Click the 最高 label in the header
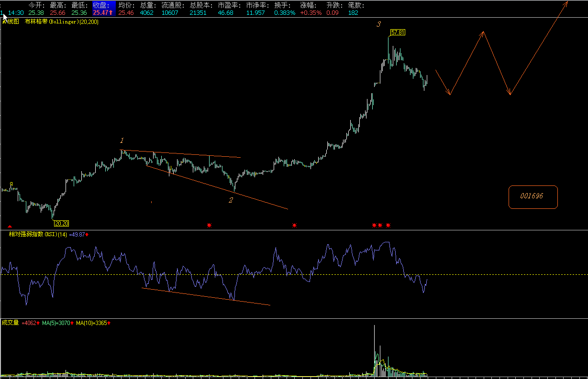Image resolution: width=588 pixels, height=379 pixels. 58,5
